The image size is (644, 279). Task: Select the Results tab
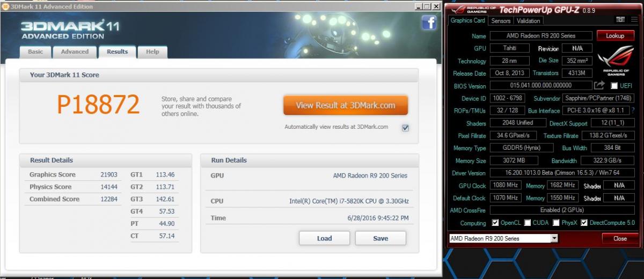117,52
